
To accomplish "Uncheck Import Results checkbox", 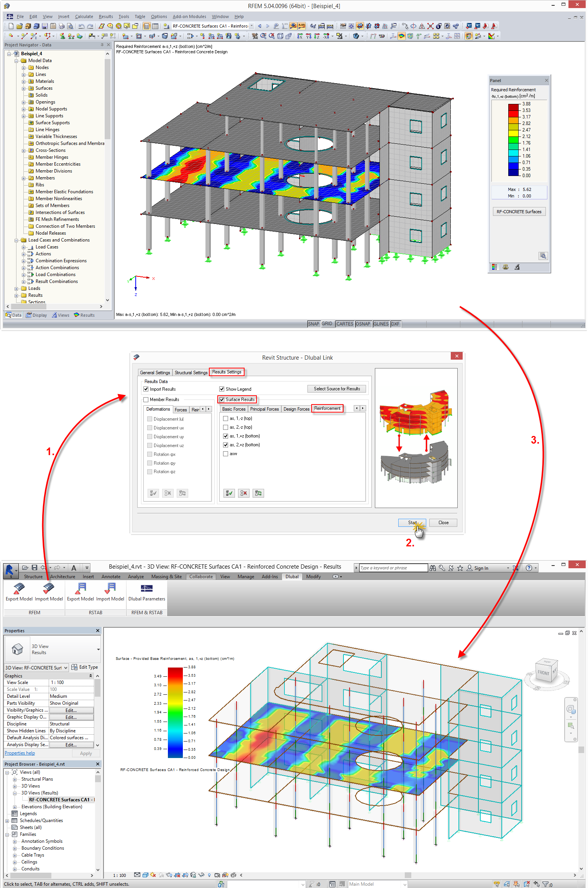I will point(146,389).
